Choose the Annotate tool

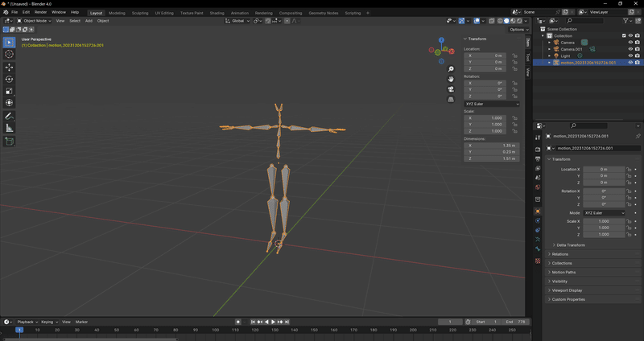point(9,116)
